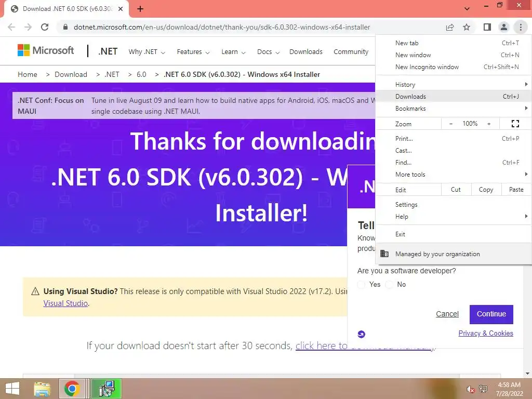
Task: Open Downloads from the Chrome menu
Action: (454, 96)
